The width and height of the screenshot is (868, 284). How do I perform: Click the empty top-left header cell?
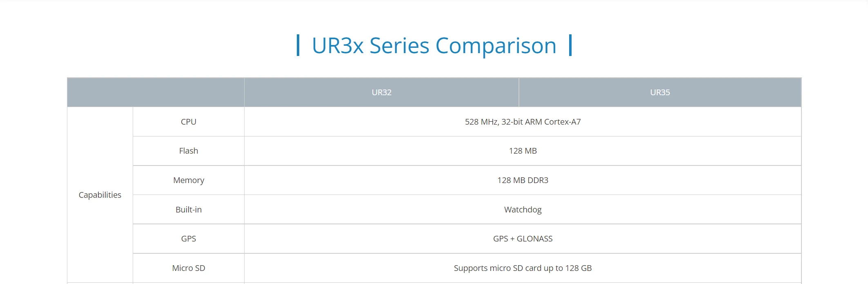click(x=156, y=92)
